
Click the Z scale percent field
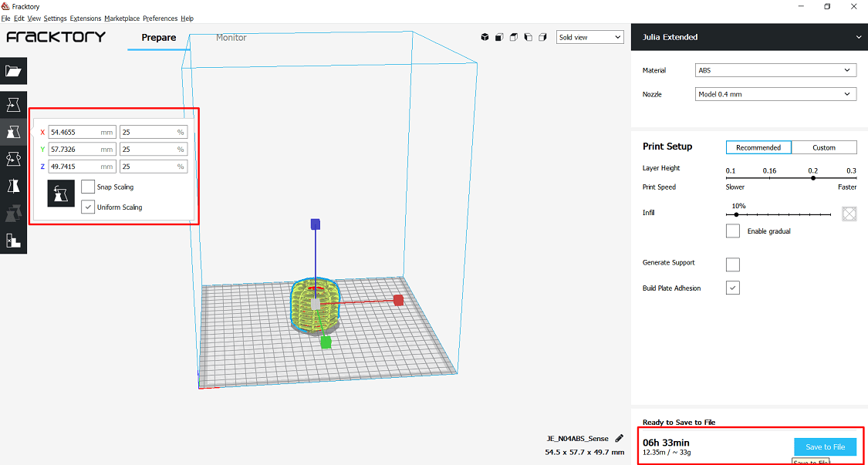coord(154,167)
